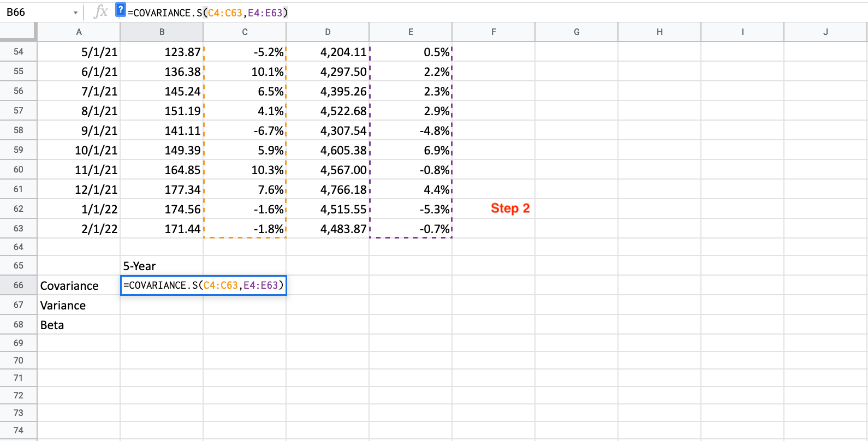The width and height of the screenshot is (868, 441).
Task: Select column H header
Action: click(659, 32)
